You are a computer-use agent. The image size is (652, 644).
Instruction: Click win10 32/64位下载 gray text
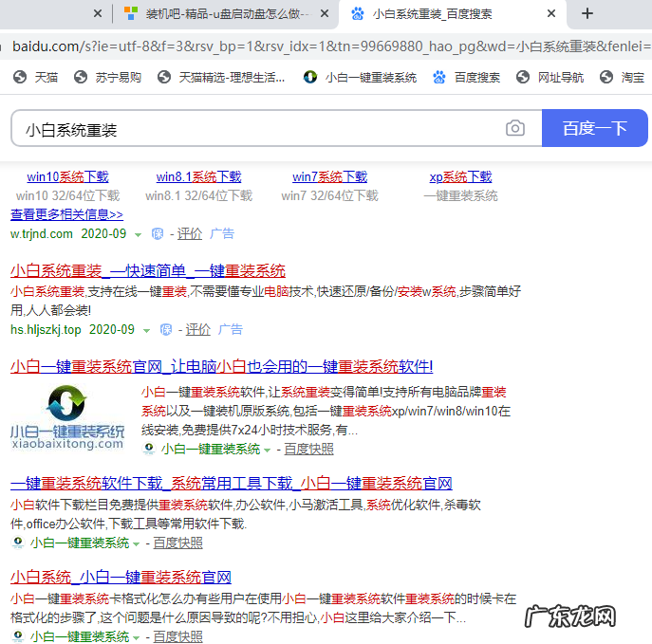67,195
